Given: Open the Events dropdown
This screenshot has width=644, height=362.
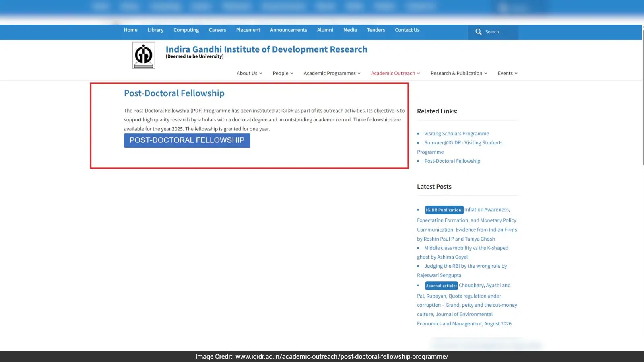Looking at the screenshot, I should click(x=508, y=73).
